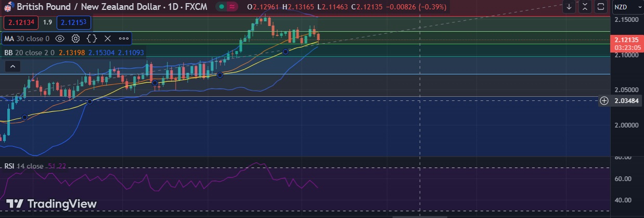Open the MA indicator more options ellipsis
Viewport: 644px width, 218px height.
pos(124,39)
